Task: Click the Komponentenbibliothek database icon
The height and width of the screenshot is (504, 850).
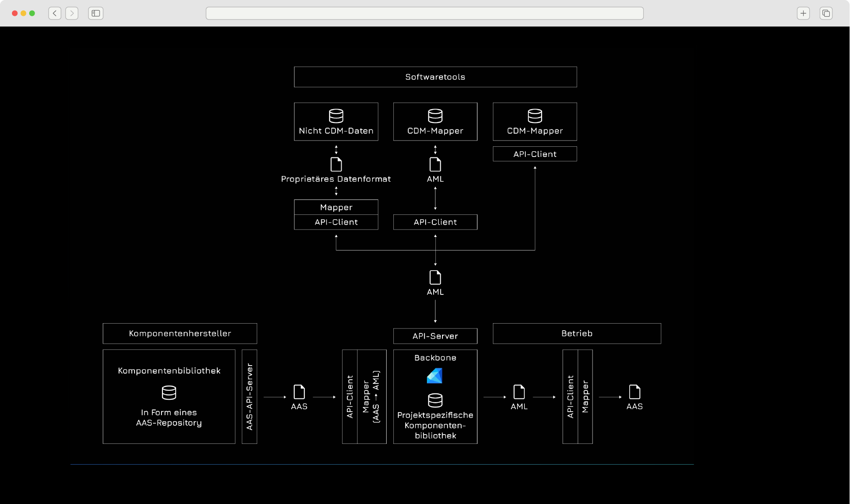Action: click(x=169, y=393)
